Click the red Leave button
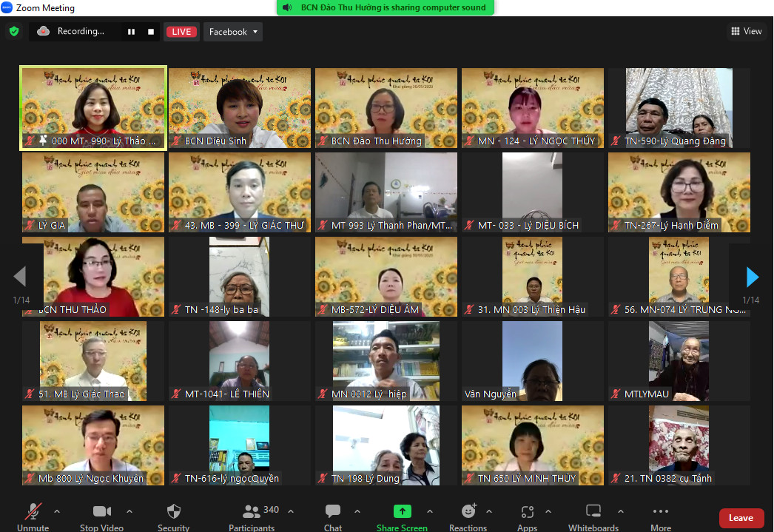This screenshot has width=774, height=532. pyautogui.click(x=741, y=518)
